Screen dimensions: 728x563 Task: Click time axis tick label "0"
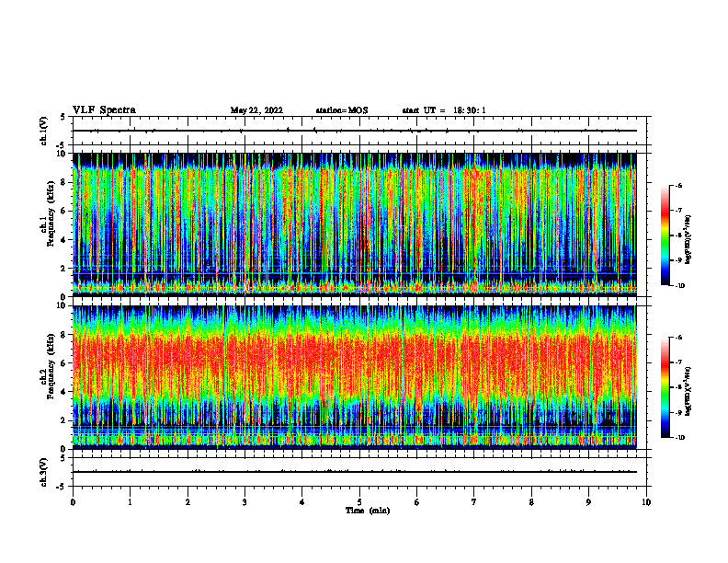point(73,502)
